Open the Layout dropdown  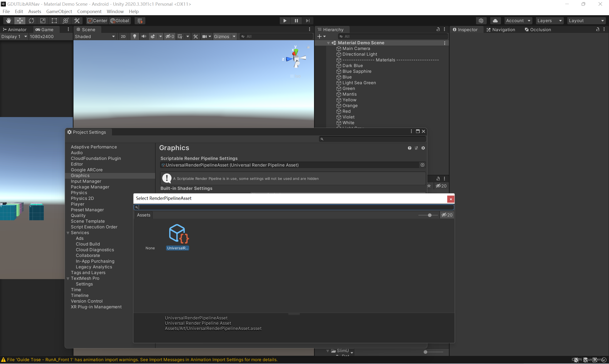(x=586, y=21)
